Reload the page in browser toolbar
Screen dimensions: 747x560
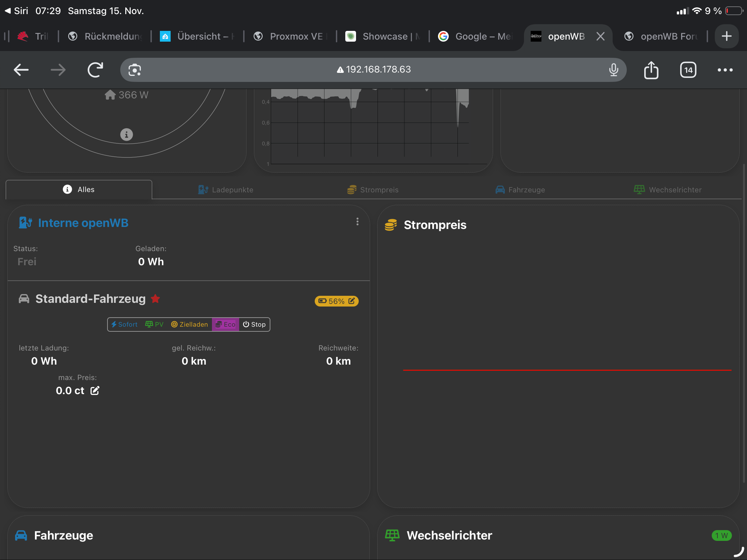click(95, 70)
